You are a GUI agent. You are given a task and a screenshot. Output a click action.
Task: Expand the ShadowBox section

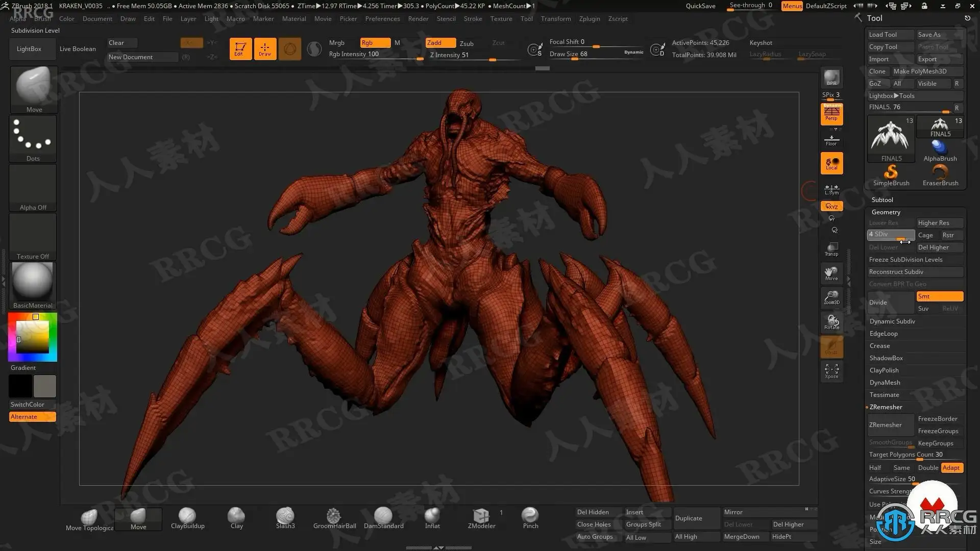886,358
